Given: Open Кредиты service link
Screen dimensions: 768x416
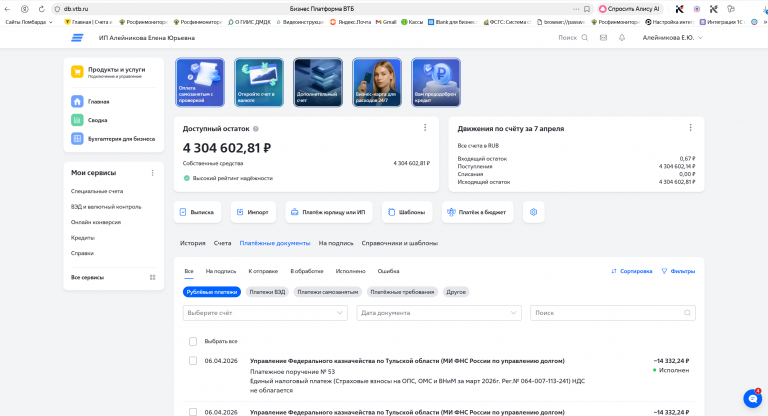Looking at the screenshot, I should 83,238.
